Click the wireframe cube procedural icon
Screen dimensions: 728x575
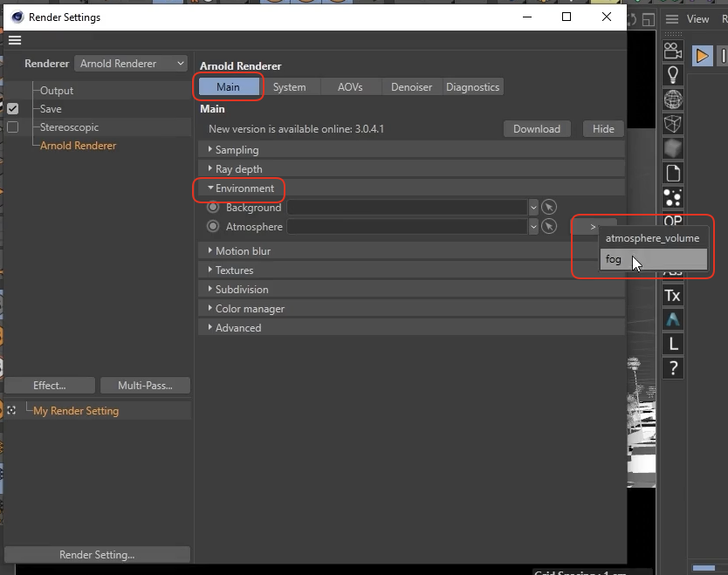tap(673, 124)
